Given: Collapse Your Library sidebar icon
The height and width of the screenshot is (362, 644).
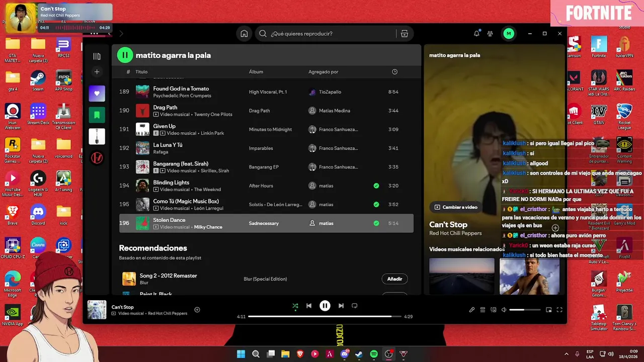Looking at the screenshot, I should coord(97,56).
